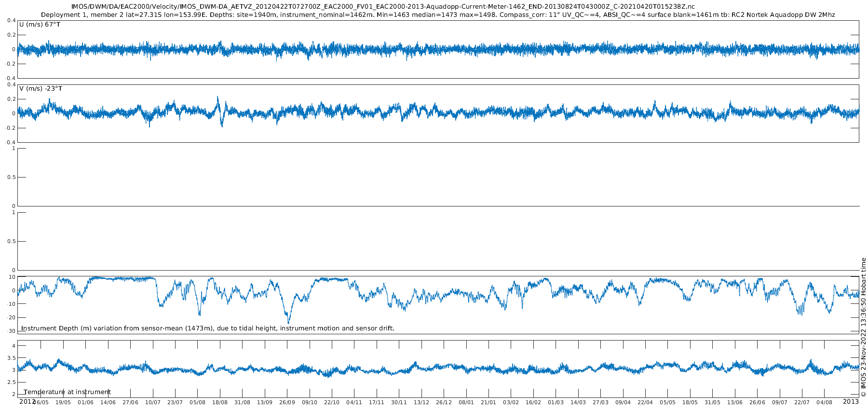Click the '05/05' date tick label
The width and height of the screenshot is (868, 410).
pyautogui.click(x=668, y=402)
